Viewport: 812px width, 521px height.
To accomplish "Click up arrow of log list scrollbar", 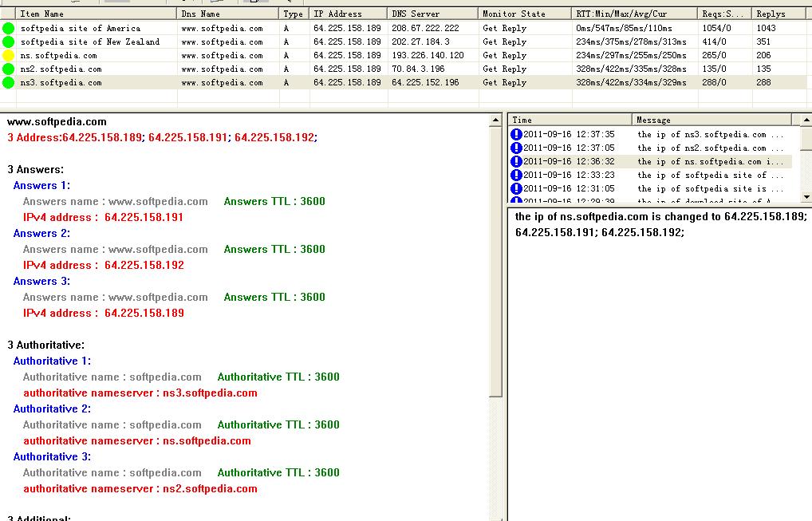I will point(806,120).
